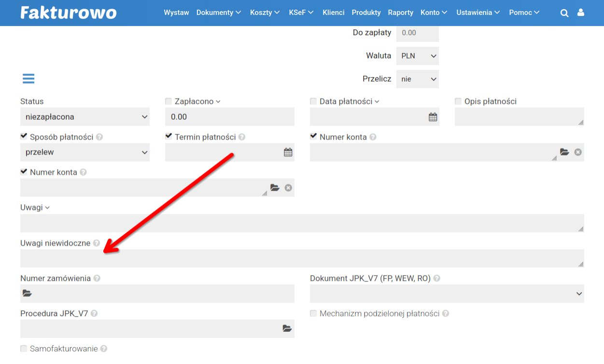
Task: Uncheck the Termin płatności checkbox
Action: coord(169,137)
